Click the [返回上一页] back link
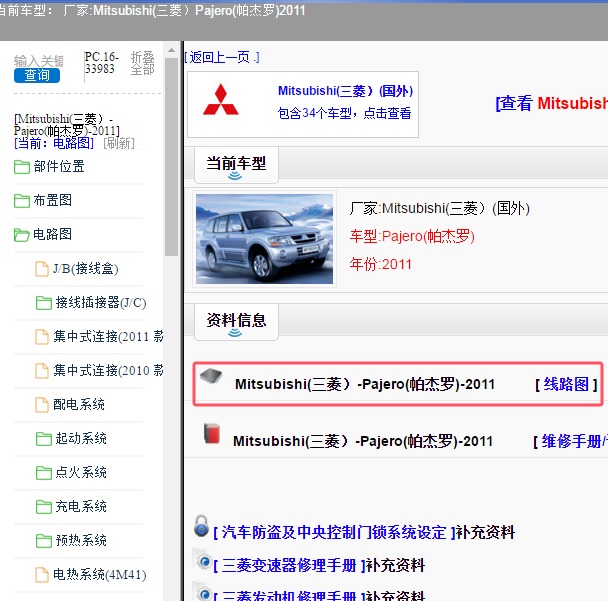 [x=222, y=57]
